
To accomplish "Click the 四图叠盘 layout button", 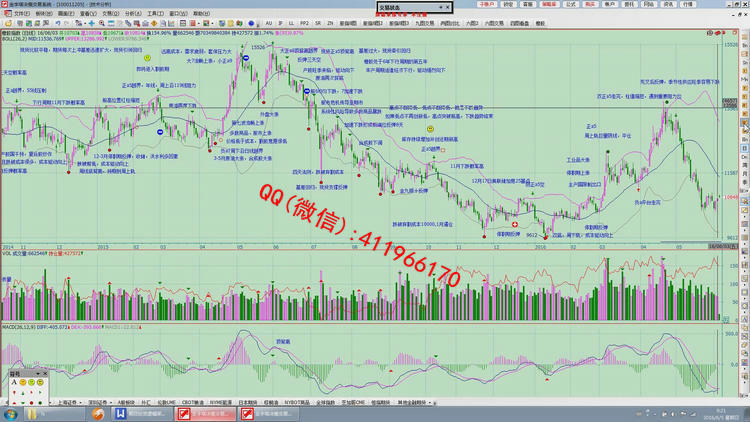I will [519, 23].
